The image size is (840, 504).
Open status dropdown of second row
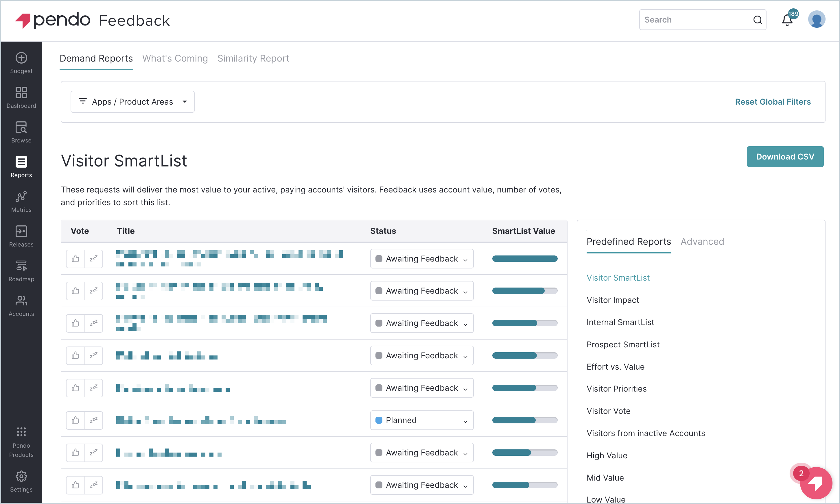point(421,291)
